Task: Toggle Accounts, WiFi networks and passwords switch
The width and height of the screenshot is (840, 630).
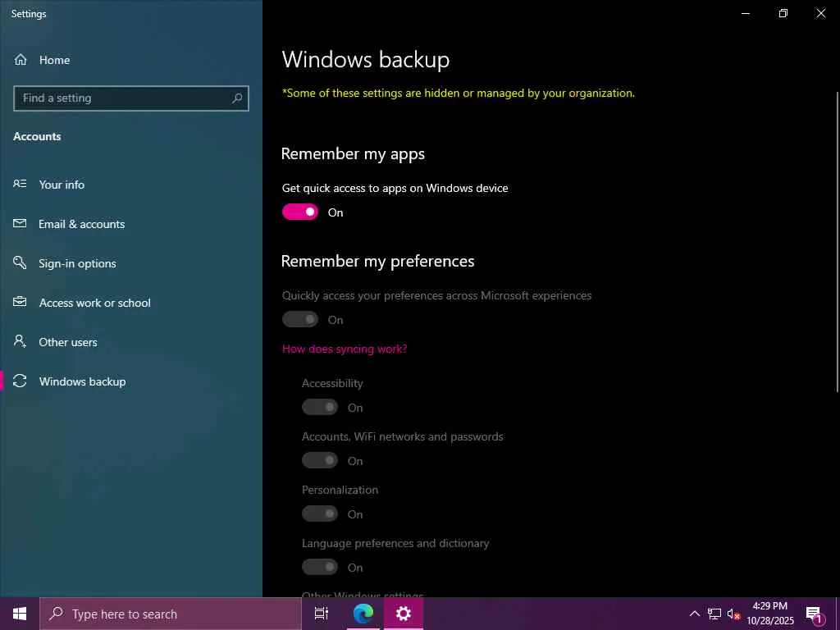Action: pos(320,460)
